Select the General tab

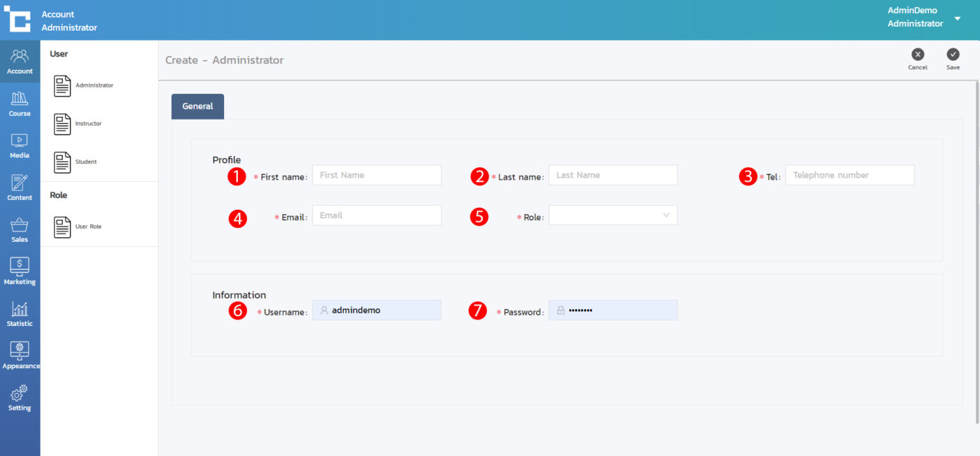197,106
